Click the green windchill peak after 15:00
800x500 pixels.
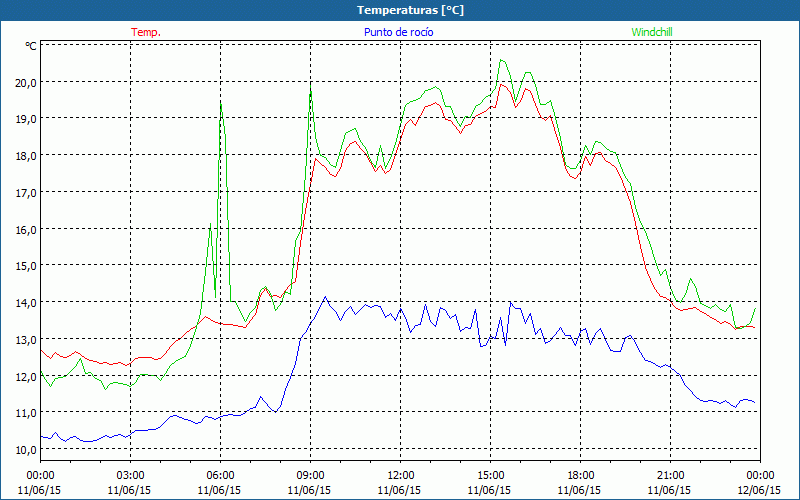point(502,60)
